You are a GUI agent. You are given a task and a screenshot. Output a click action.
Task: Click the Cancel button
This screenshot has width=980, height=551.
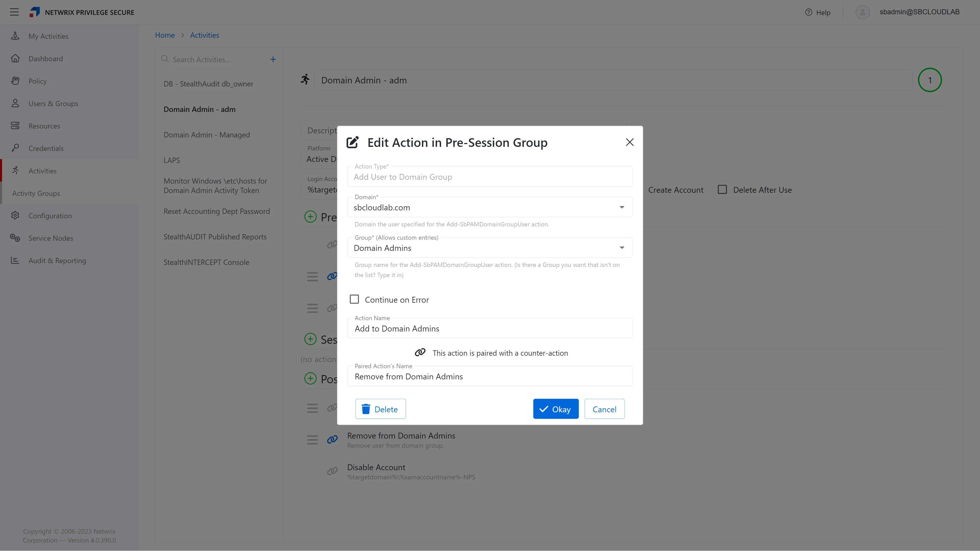(x=604, y=409)
